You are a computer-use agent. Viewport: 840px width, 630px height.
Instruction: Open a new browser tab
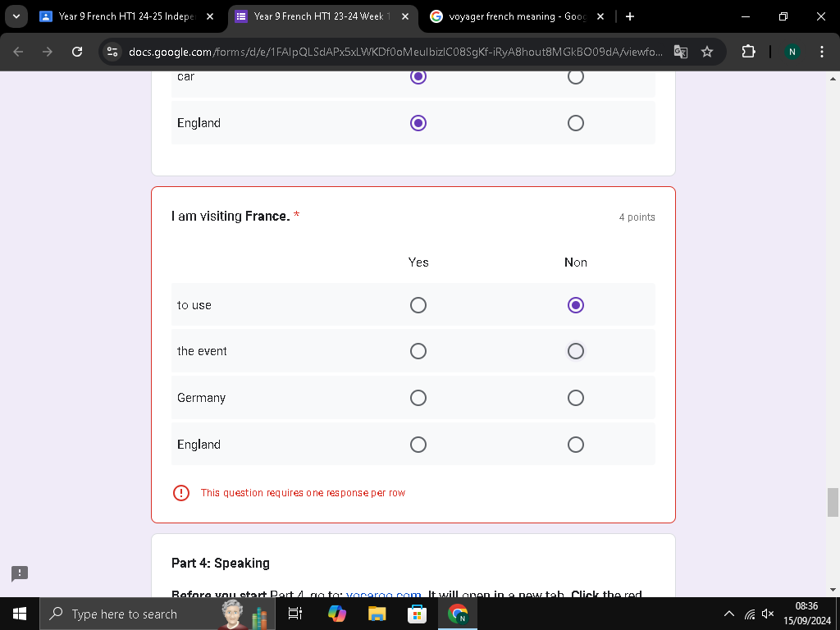coord(630,16)
